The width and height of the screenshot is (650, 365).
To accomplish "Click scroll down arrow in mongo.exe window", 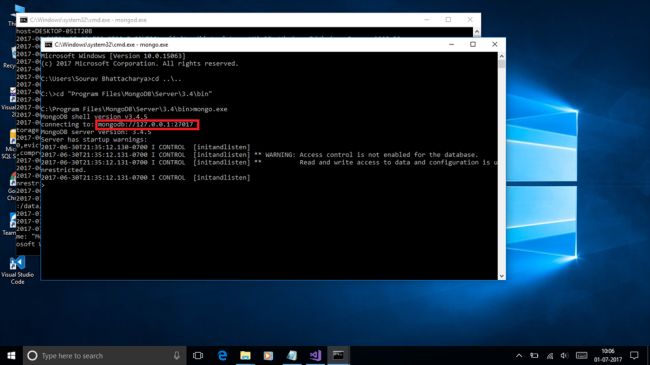I will coord(502,276).
